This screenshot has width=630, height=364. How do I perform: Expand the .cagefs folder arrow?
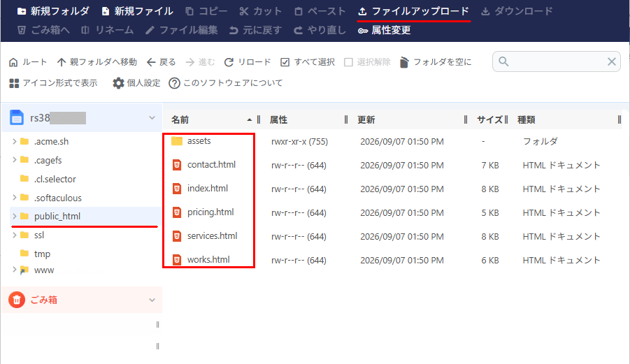[15, 160]
